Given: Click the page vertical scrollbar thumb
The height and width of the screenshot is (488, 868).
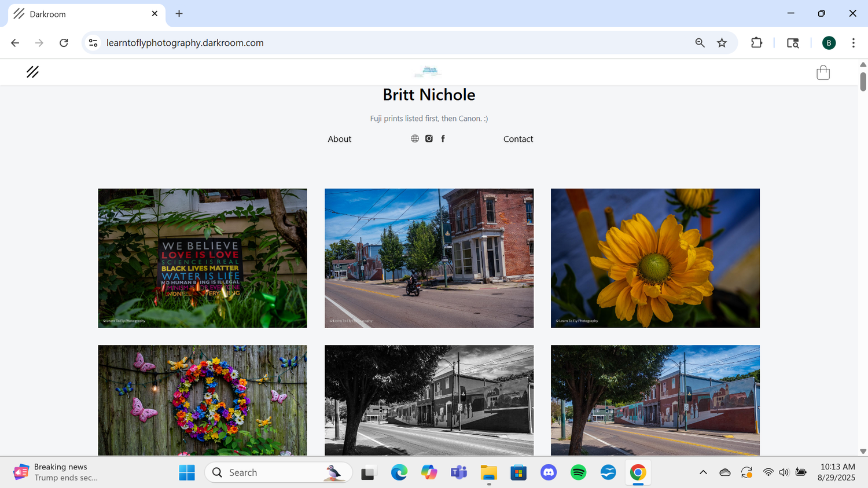Looking at the screenshot, I should [x=863, y=82].
